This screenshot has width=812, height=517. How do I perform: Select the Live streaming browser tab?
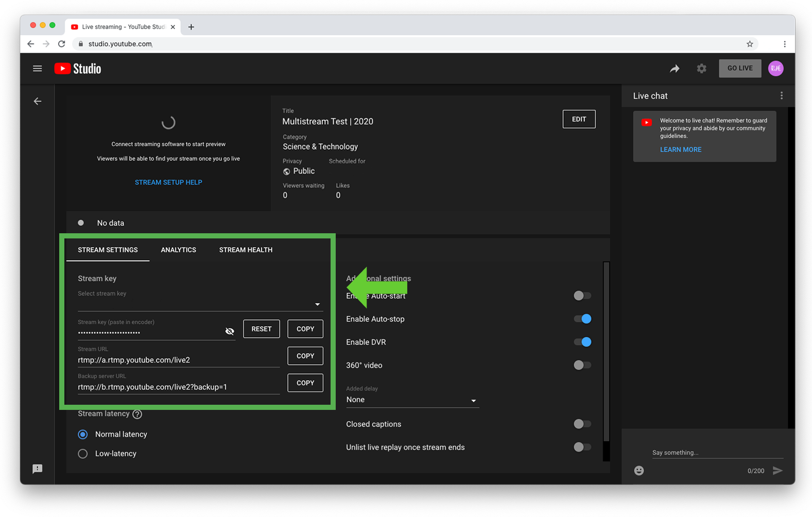(123, 27)
